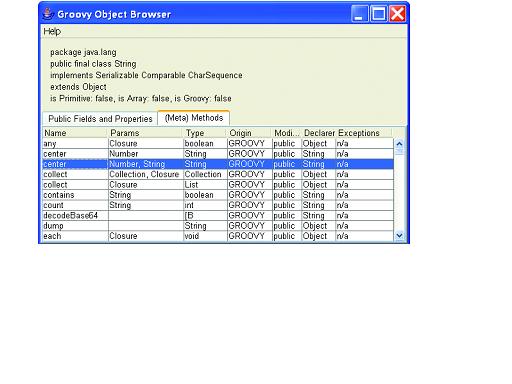512x384 pixels.
Task: Sort by the Type column header
Action: pos(205,133)
